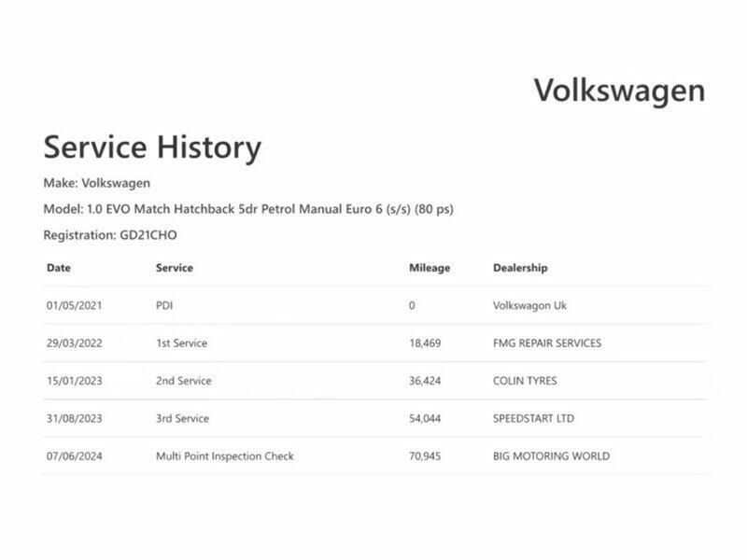Screen dimensions: 747x560
Task: Select BIG MOTORING WORLD dealership
Action: 551,455
